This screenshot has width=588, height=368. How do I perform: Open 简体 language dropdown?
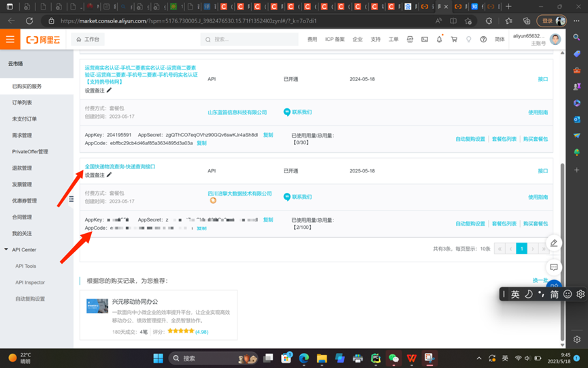[500, 39]
